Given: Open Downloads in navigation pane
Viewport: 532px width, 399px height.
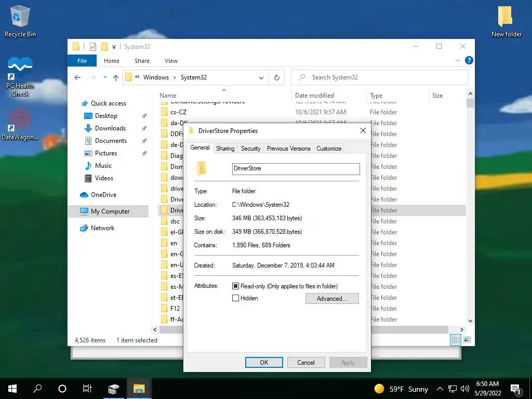Looking at the screenshot, I should pos(110,128).
